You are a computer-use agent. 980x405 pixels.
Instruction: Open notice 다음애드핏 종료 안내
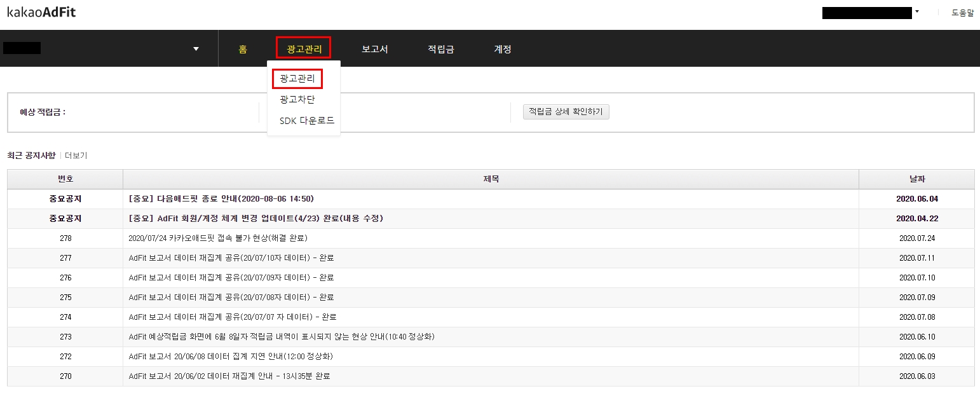coord(221,199)
